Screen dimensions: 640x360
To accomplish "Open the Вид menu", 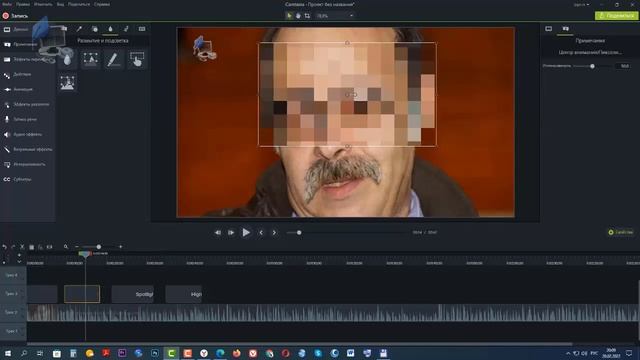I will (x=60, y=4).
